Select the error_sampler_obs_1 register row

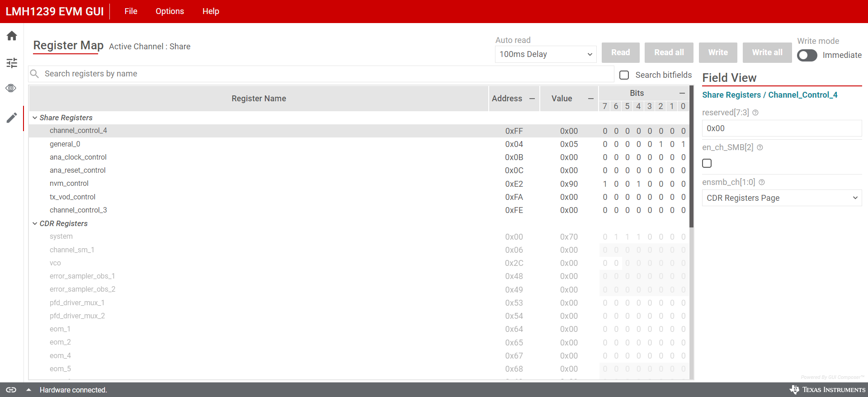coord(359,276)
